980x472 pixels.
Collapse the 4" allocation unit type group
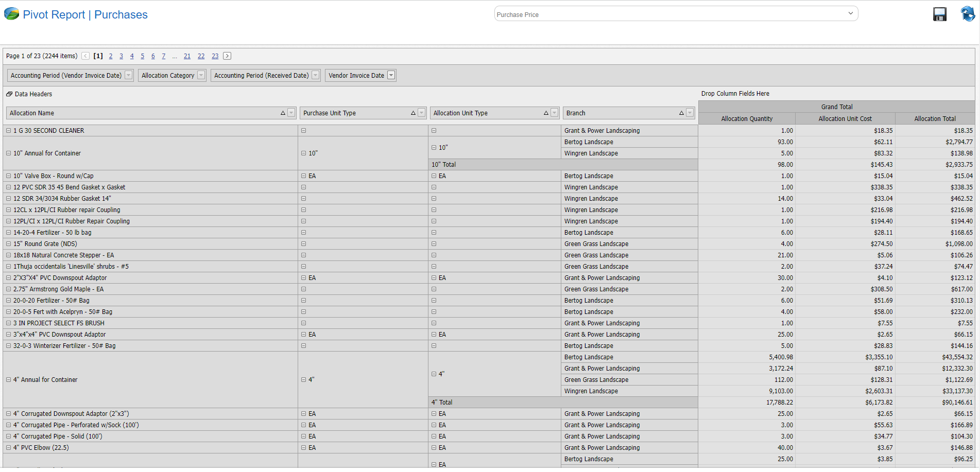(434, 374)
